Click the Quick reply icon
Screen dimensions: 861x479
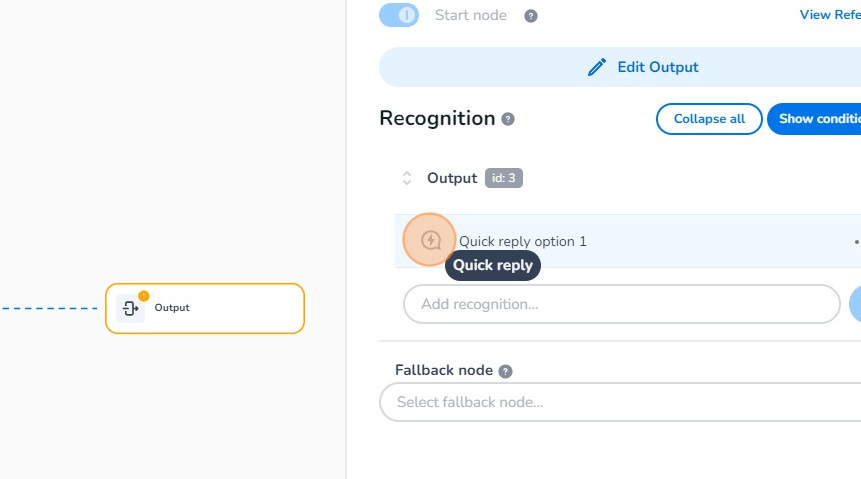pos(430,241)
